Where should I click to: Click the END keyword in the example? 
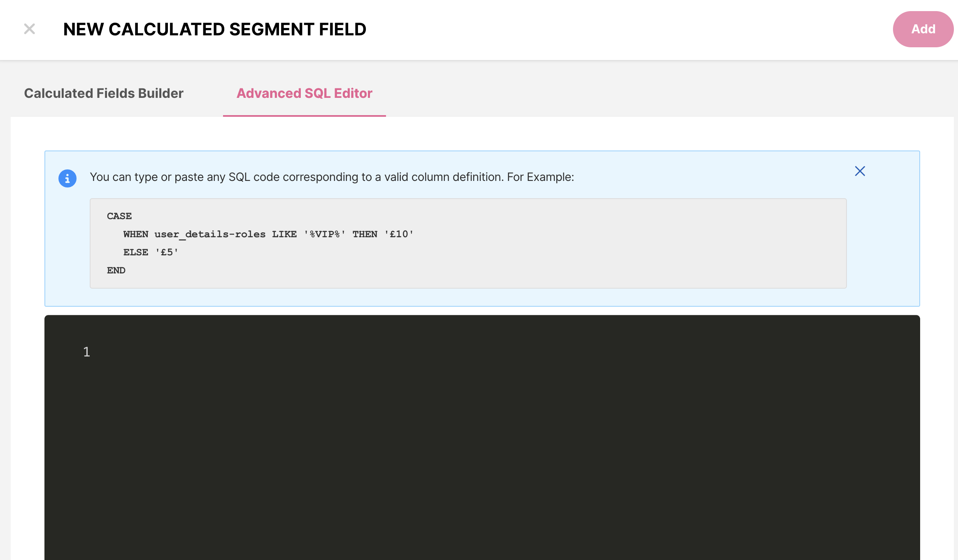coord(116,271)
